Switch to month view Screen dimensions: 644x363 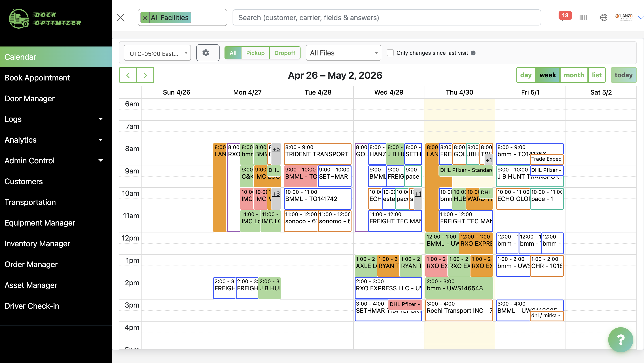(574, 75)
